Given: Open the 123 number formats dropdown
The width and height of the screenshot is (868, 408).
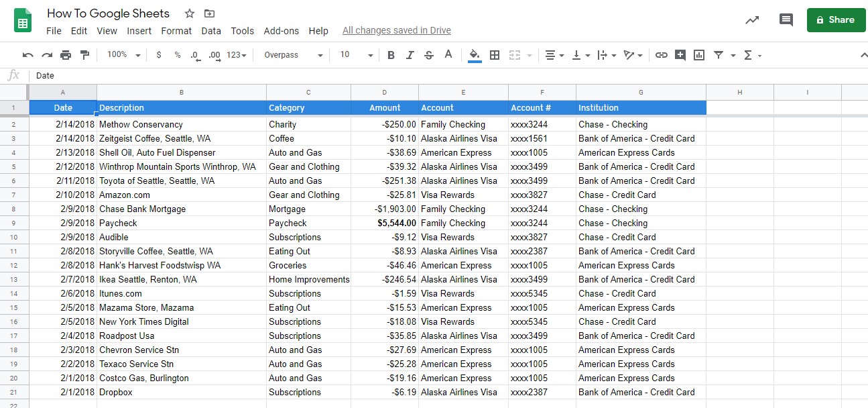Looking at the screenshot, I should pos(237,55).
